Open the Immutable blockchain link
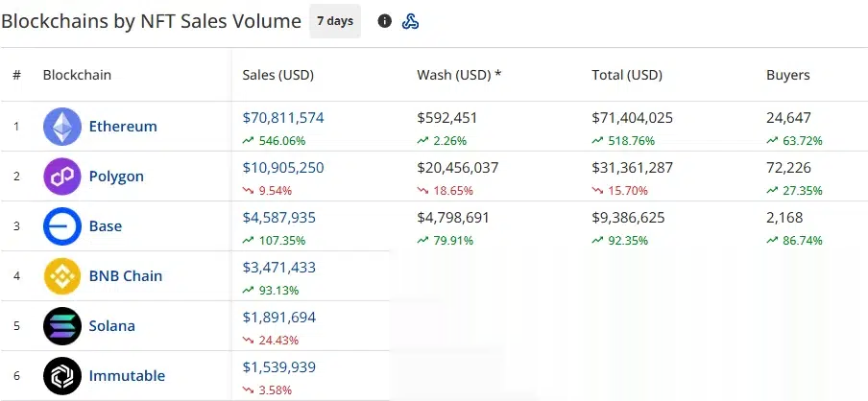 (128, 375)
